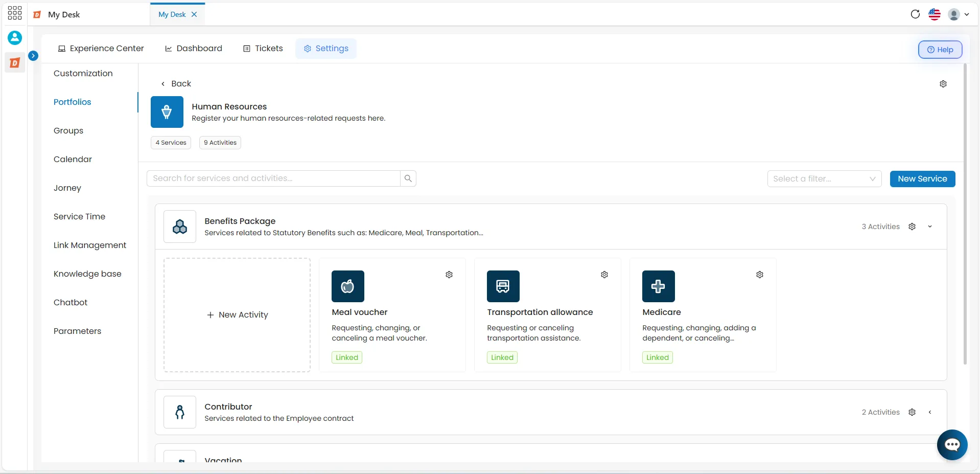Select the Settings tab
Image resolution: width=980 pixels, height=474 pixels.
pos(326,49)
